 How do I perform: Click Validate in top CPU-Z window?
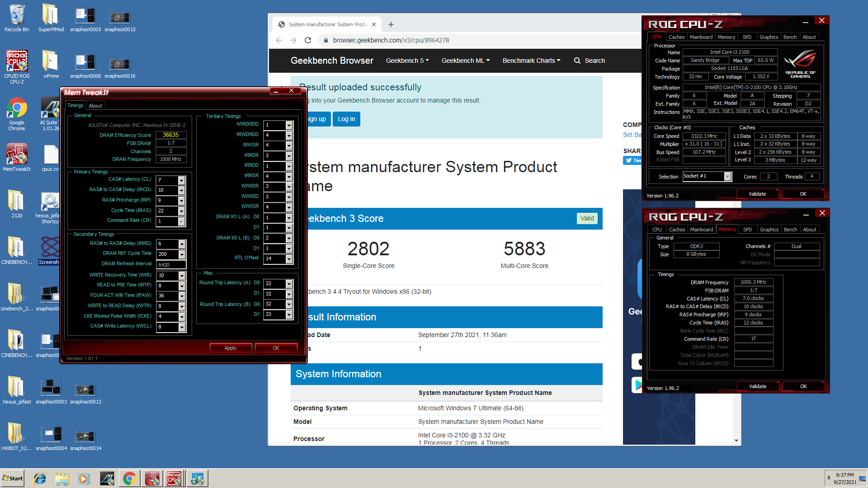tap(757, 194)
